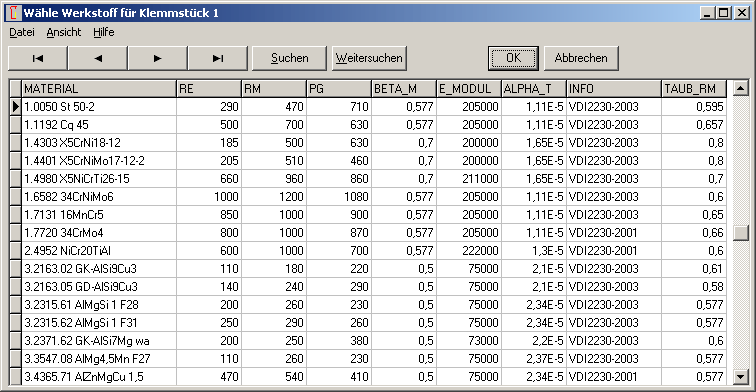Click E_MODUL value 73000 of GK-AlSi7Mg
The image size is (756, 392).
(x=469, y=341)
